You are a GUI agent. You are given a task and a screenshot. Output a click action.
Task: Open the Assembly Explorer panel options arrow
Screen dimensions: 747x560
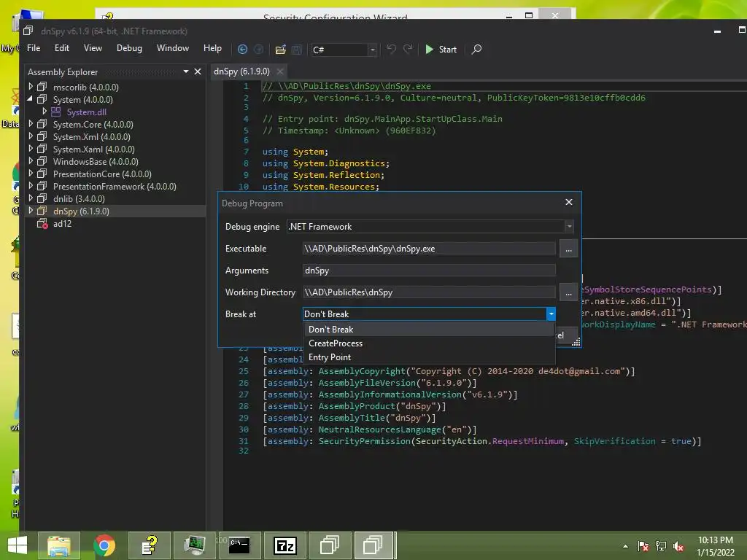pos(186,71)
